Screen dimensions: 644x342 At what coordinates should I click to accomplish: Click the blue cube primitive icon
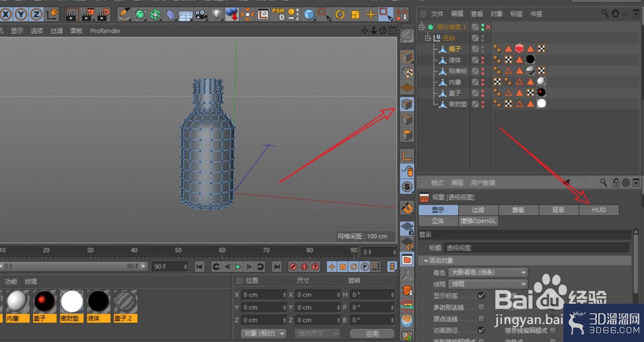tap(309, 15)
